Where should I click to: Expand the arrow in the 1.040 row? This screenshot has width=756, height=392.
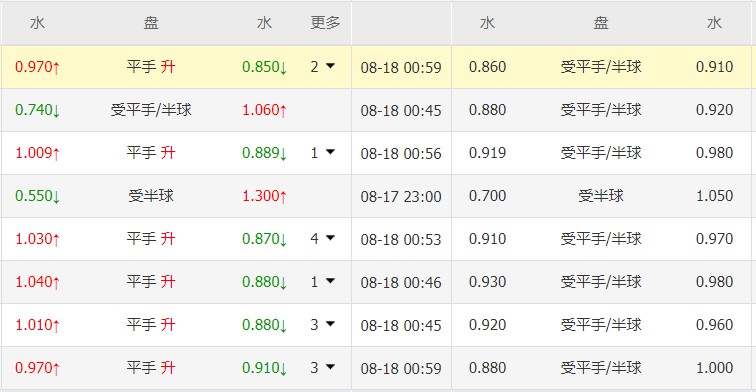(x=330, y=281)
